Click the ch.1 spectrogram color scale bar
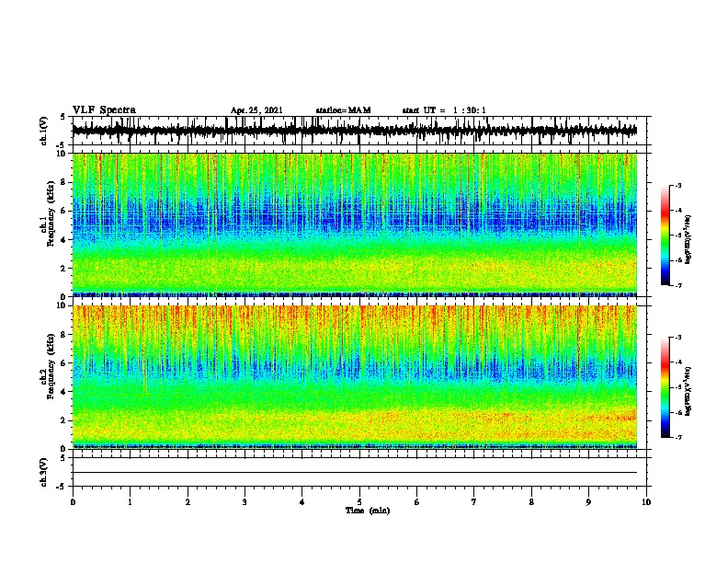The width and height of the screenshot is (728, 563). tap(665, 236)
